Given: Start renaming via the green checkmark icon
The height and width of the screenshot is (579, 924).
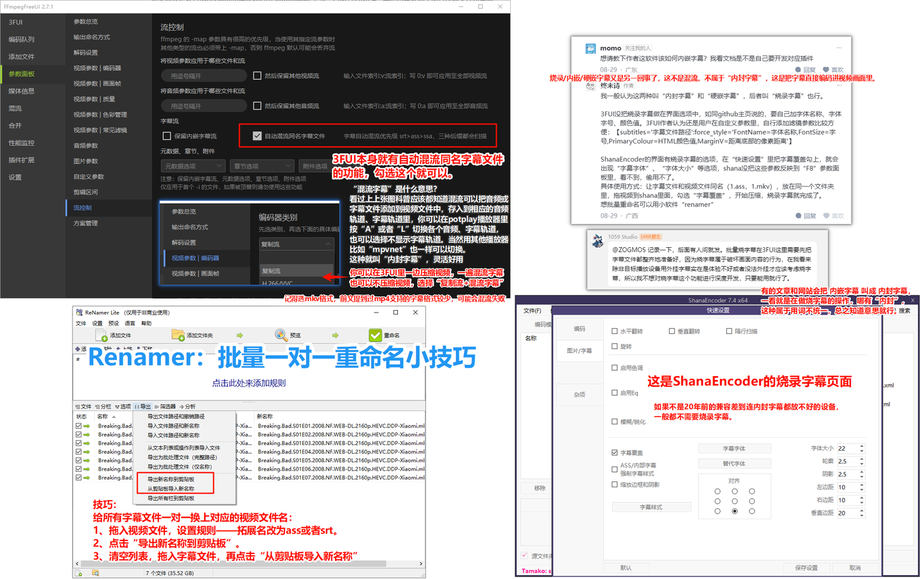Looking at the screenshot, I should [375, 334].
